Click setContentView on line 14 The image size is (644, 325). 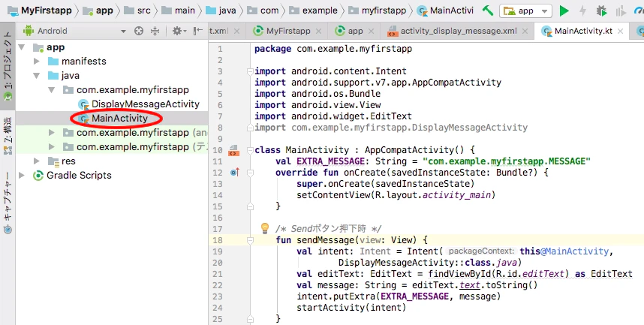(333, 195)
